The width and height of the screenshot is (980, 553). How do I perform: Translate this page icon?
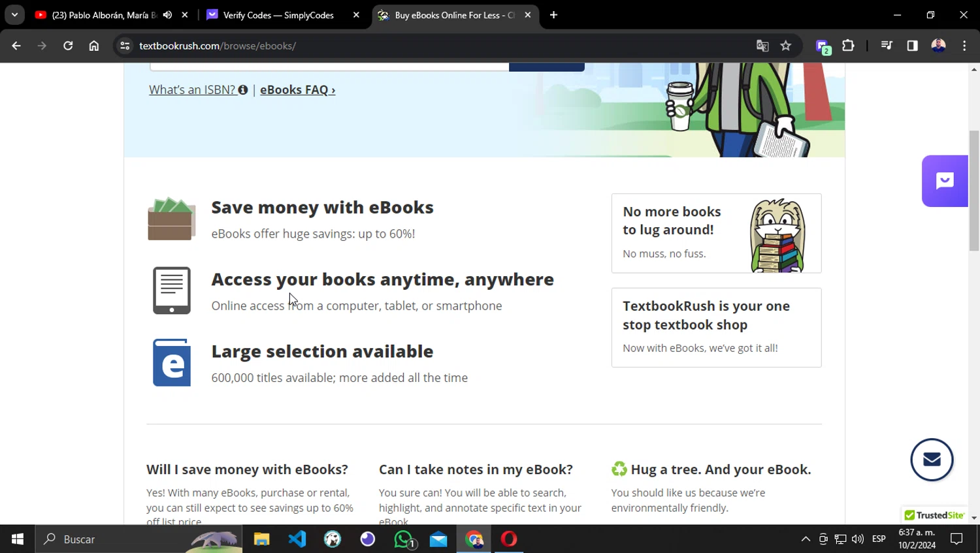[x=762, y=46]
